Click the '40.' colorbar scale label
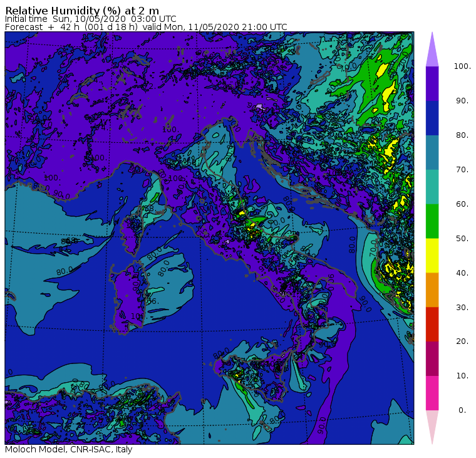Image resolution: width=476 pixels, height=458 pixels. 462,273
